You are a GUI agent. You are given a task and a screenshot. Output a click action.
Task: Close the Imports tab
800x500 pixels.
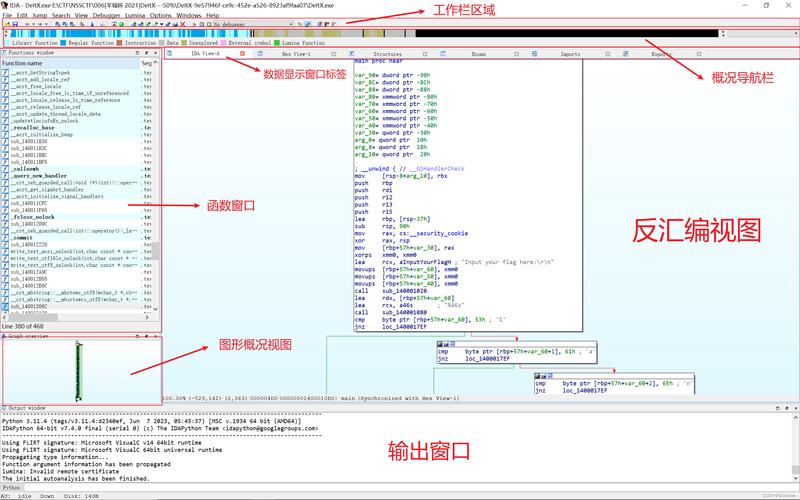click(x=608, y=54)
